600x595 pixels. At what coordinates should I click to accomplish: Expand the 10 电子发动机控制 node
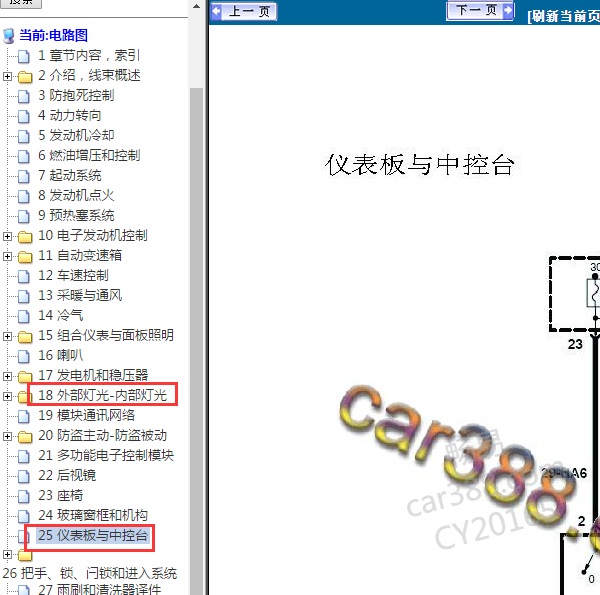point(7,236)
